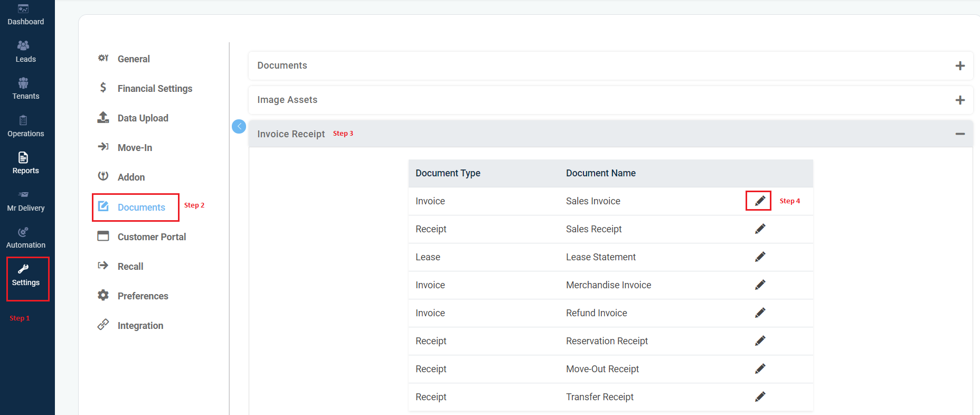Navigate to Reports label
980x415 pixels.
coord(26,171)
